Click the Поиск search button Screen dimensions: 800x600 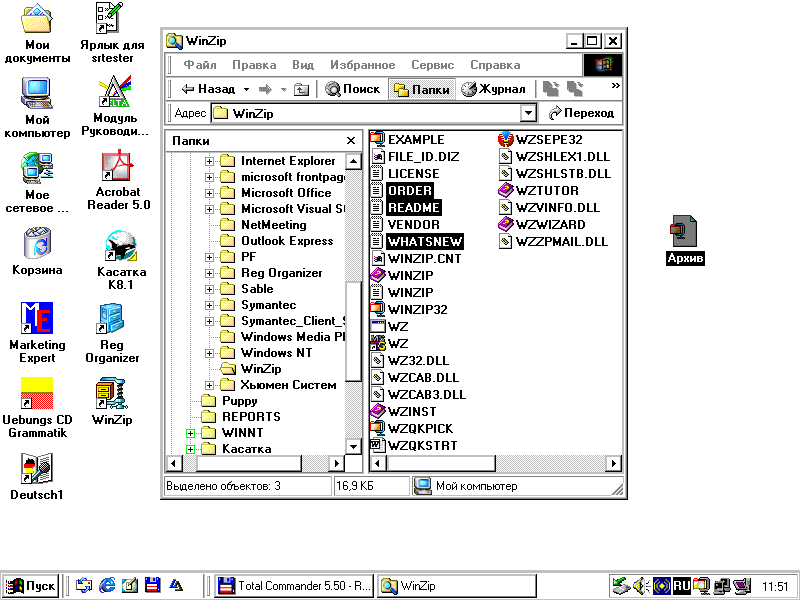(x=353, y=89)
